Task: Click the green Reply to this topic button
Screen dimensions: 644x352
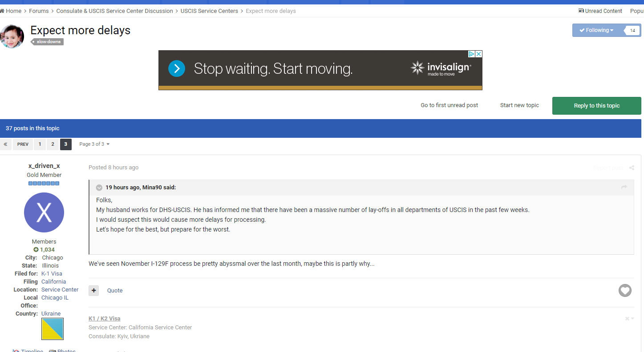Action: [x=596, y=106]
